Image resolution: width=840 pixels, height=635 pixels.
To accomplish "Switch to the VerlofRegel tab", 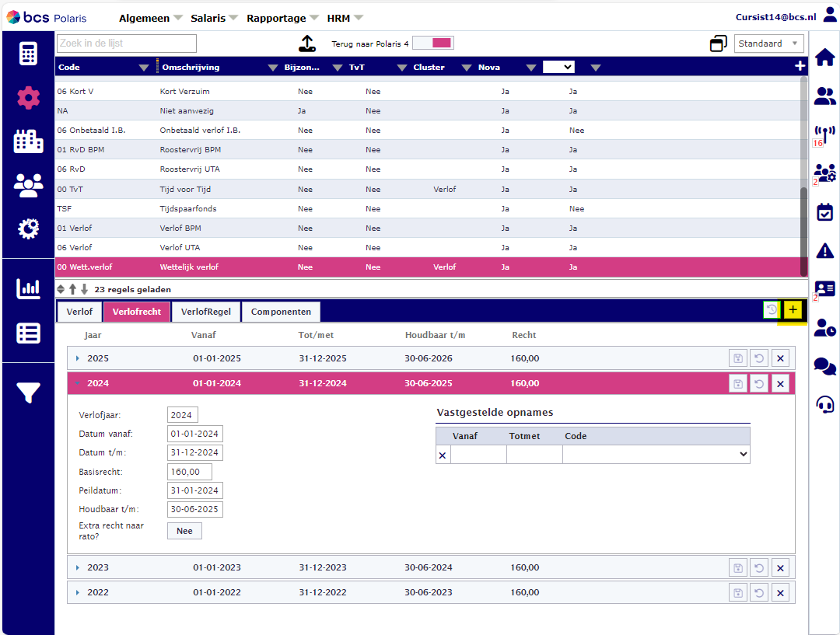I will (x=205, y=312).
